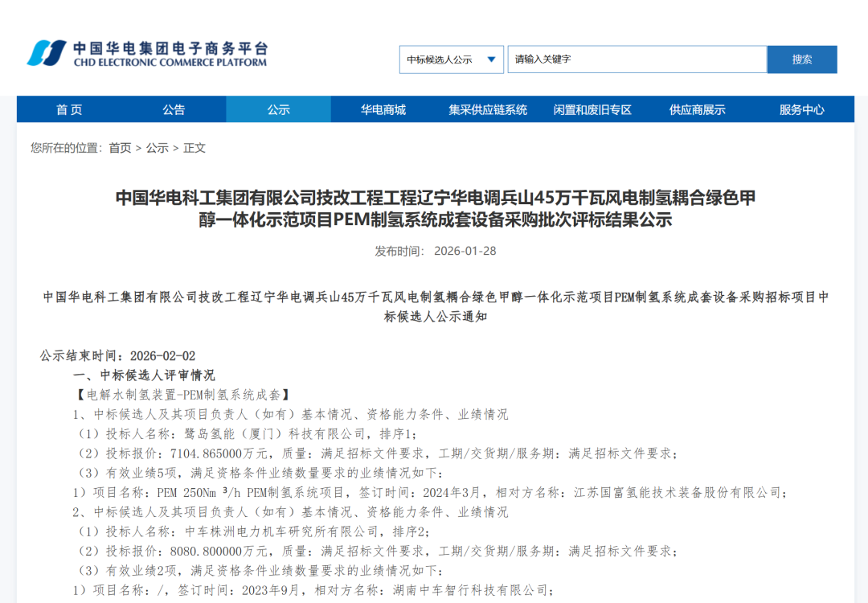This screenshot has height=603, width=868.
Task: Expand the search type selector box
Action: [451, 59]
